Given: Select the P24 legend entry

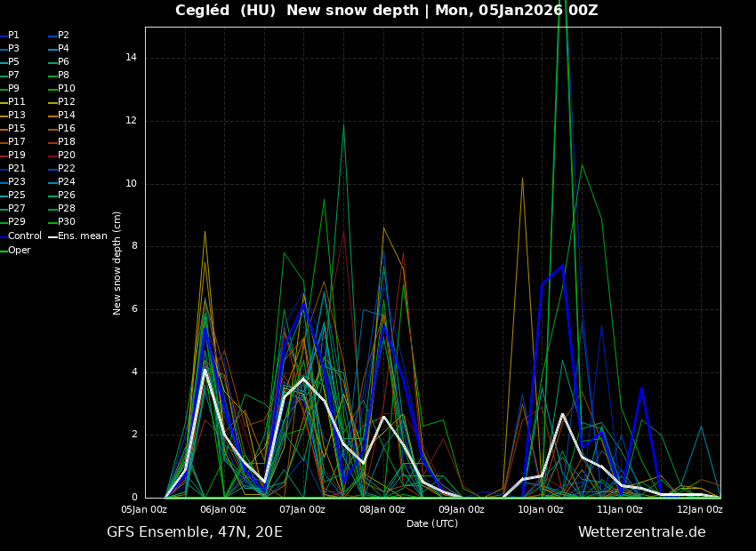Looking at the screenshot, I should coord(67,182).
